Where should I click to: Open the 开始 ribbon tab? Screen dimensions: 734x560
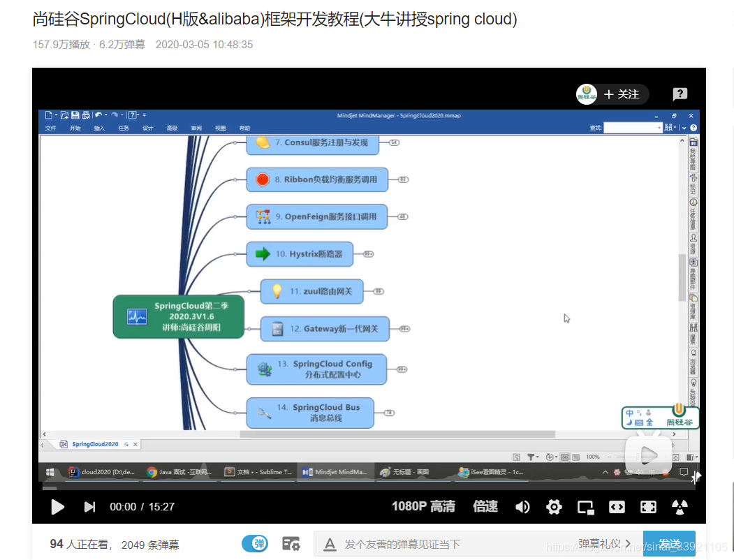[75, 128]
